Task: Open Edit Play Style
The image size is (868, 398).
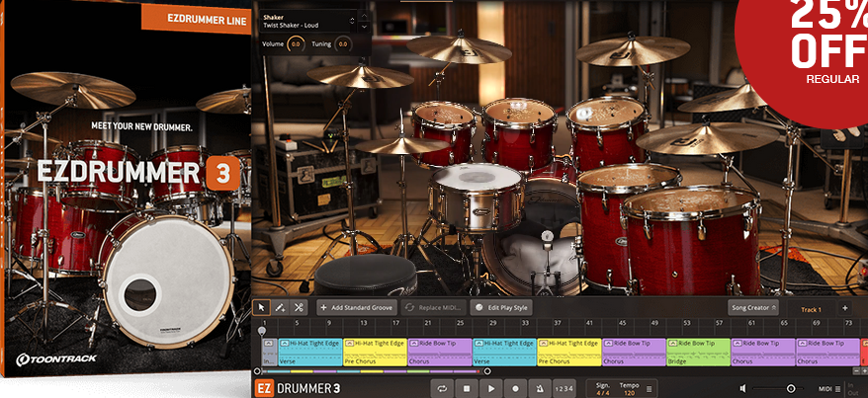Action: [x=501, y=307]
